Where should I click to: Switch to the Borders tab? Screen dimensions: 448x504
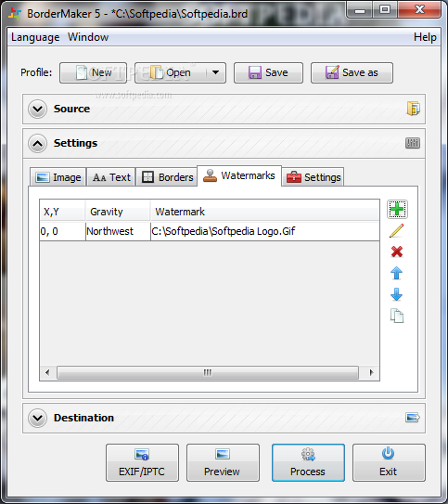(167, 177)
